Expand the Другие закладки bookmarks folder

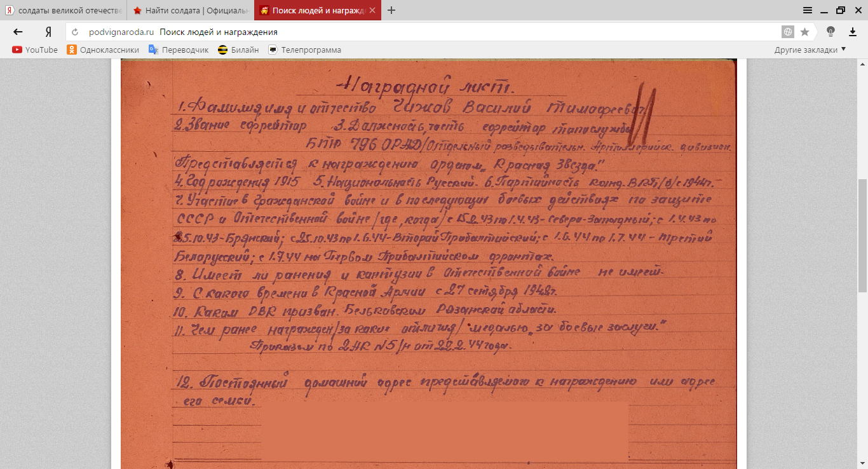[810, 50]
